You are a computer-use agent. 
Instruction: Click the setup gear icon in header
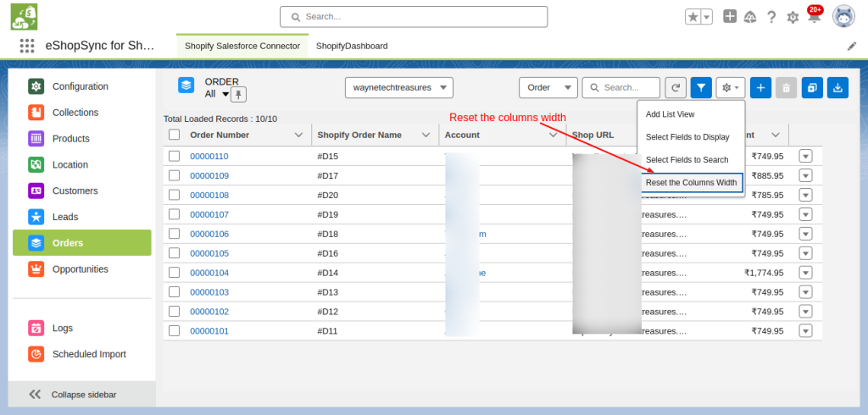[793, 17]
